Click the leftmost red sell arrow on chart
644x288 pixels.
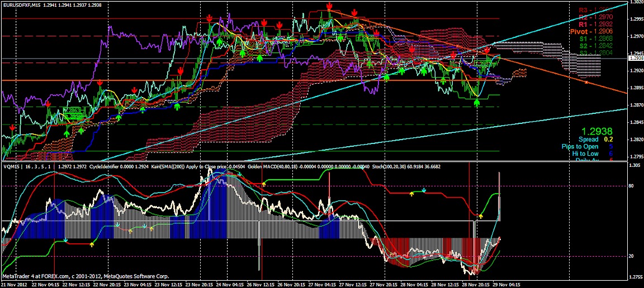pos(12,128)
